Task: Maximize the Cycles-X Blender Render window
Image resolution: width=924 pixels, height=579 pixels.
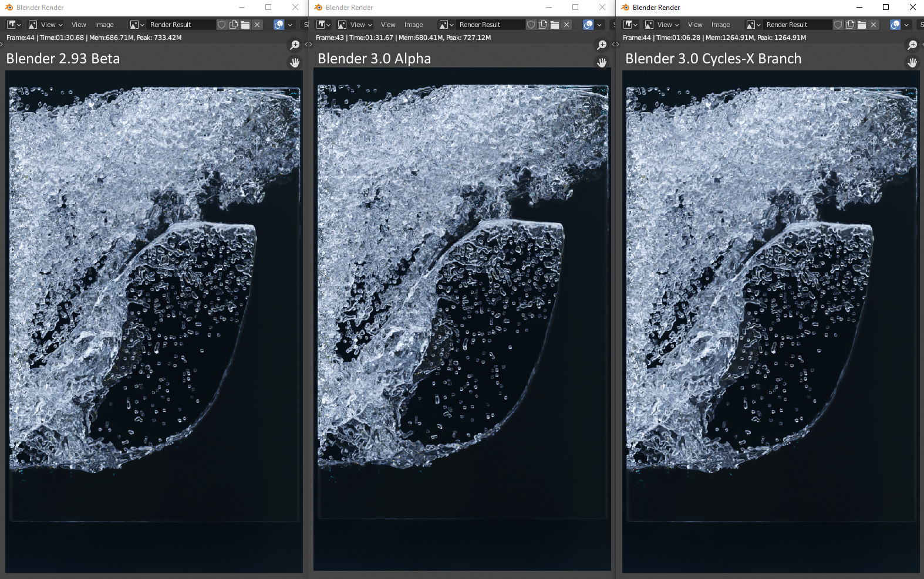Action: pos(886,8)
